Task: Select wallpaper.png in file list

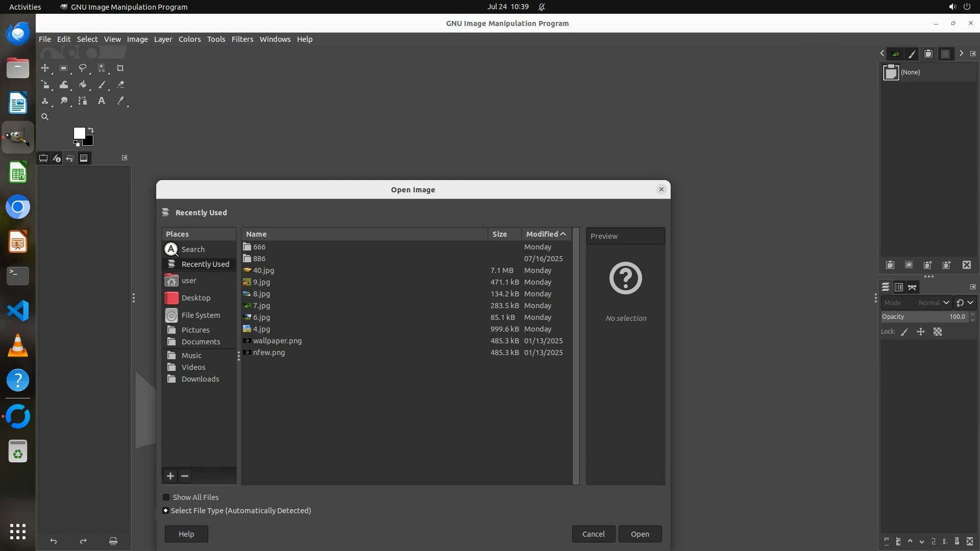Action: pyautogui.click(x=277, y=341)
